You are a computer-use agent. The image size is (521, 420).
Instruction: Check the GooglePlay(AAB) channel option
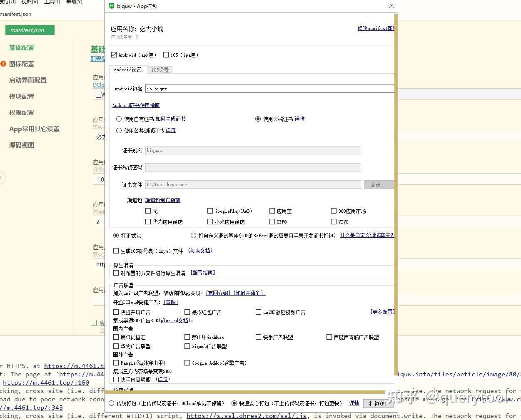210,211
